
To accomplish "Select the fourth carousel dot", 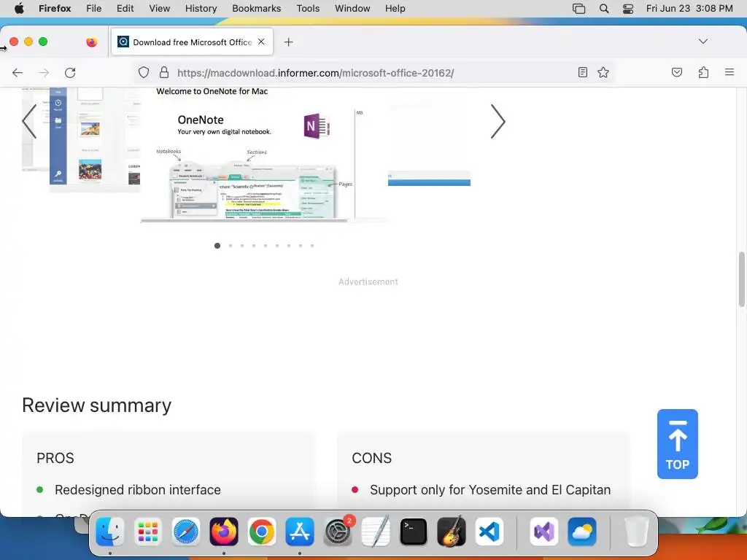I will pyautogui.click(x=254, y=246).
